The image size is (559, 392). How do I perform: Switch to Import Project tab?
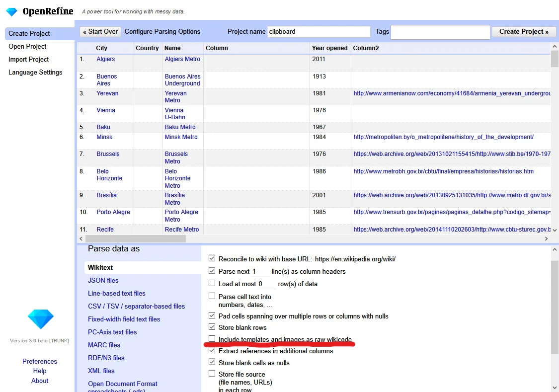28,59
